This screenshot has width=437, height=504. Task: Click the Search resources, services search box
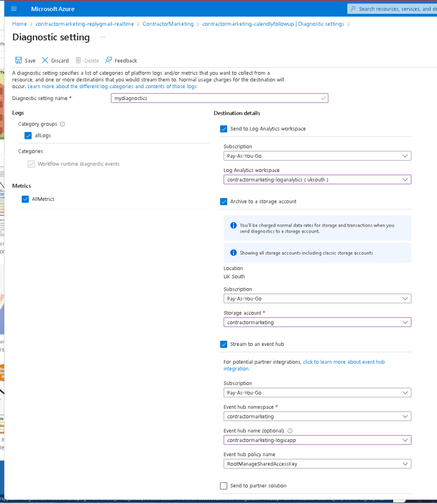click(392, 9)
